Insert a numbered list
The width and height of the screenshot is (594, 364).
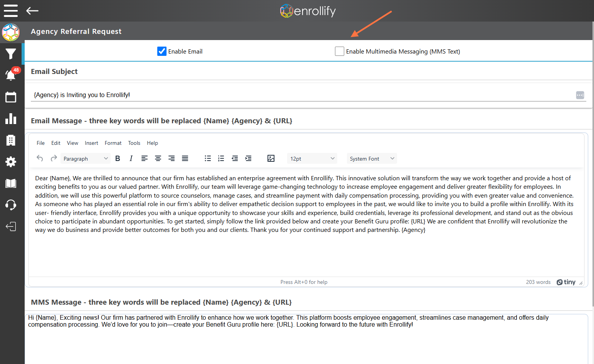click(x=221, y=158)
